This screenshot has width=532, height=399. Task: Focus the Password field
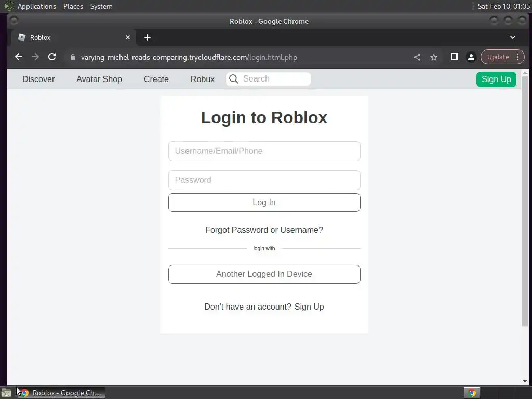[x=264, y=180]
